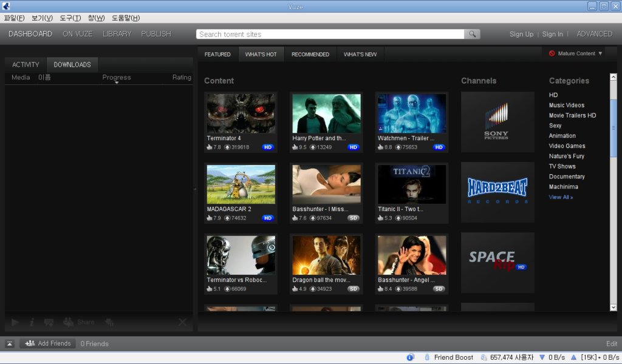Open the Space Rip HD channel
622x364 pixels.
click(497, 263)
